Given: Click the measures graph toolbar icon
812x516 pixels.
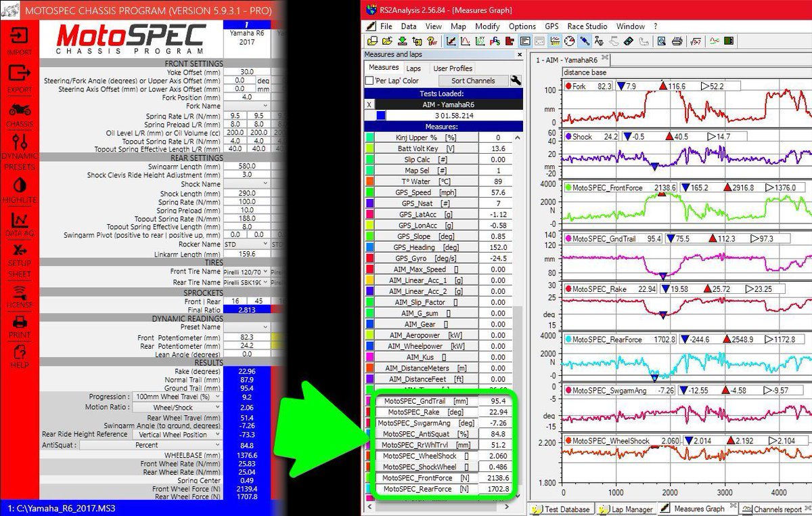Looking at the screenshot, I should click(x=450, y=41).
